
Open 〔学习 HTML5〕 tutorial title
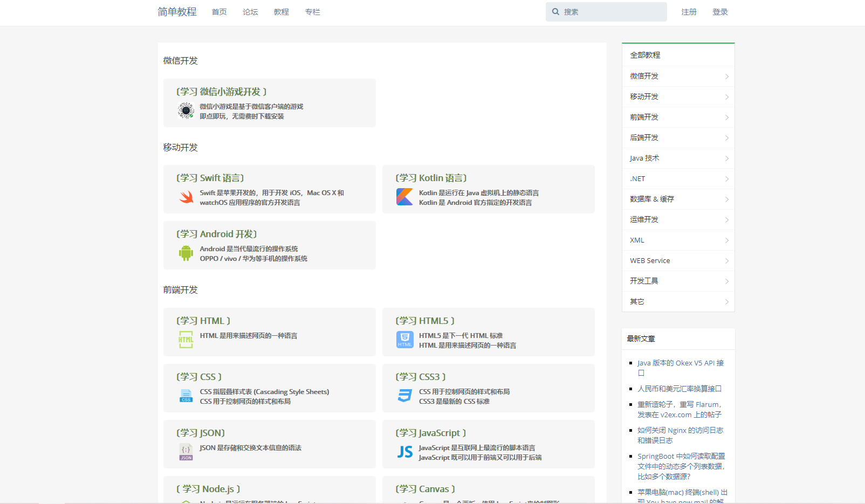coord(425,321)
